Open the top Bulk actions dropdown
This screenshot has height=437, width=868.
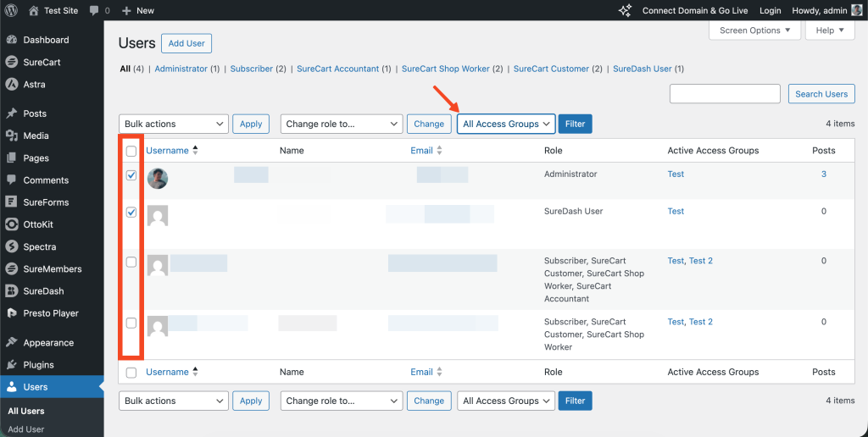(174, 124)
